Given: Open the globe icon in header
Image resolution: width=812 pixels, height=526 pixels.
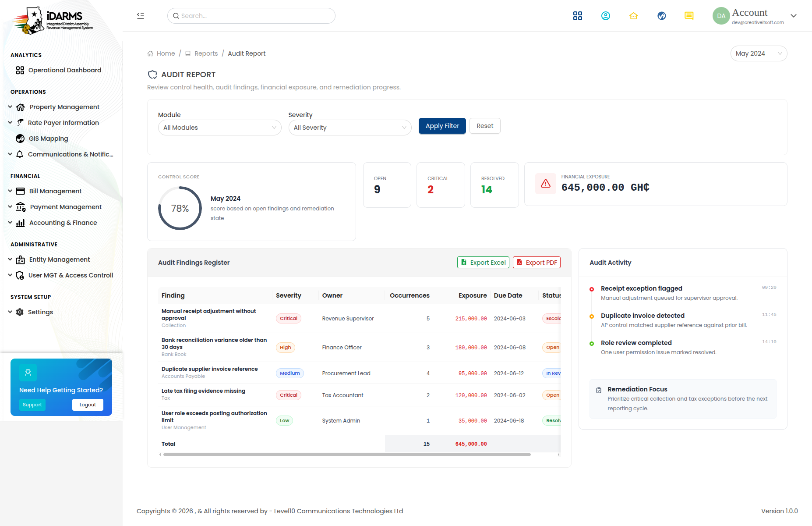Looking at the screenshot, I should (x=662, y=16).
